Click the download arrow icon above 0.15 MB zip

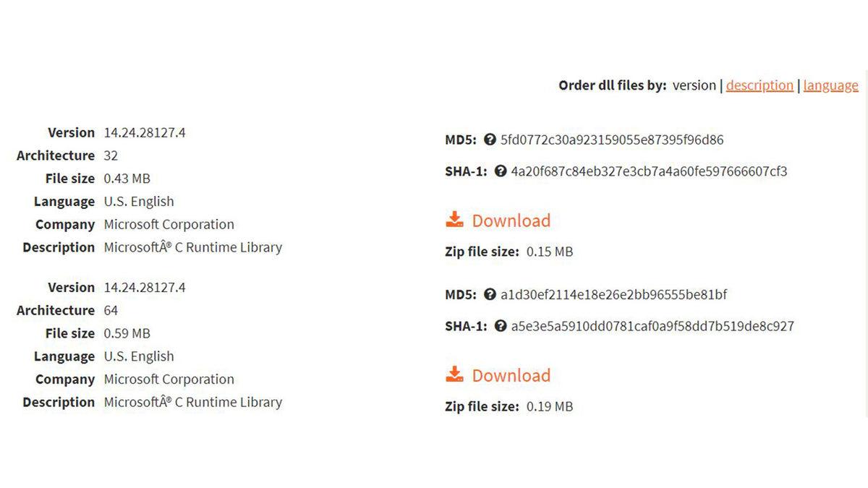[x=454, y=220]
